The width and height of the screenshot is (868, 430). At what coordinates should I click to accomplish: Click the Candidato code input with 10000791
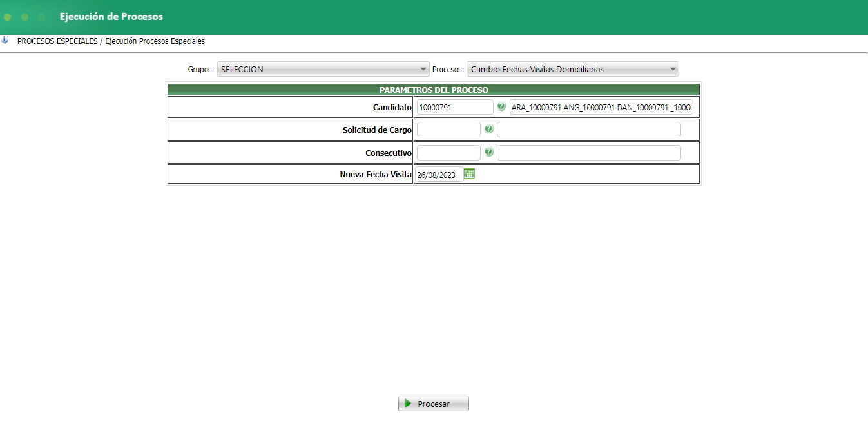[454, 107]
